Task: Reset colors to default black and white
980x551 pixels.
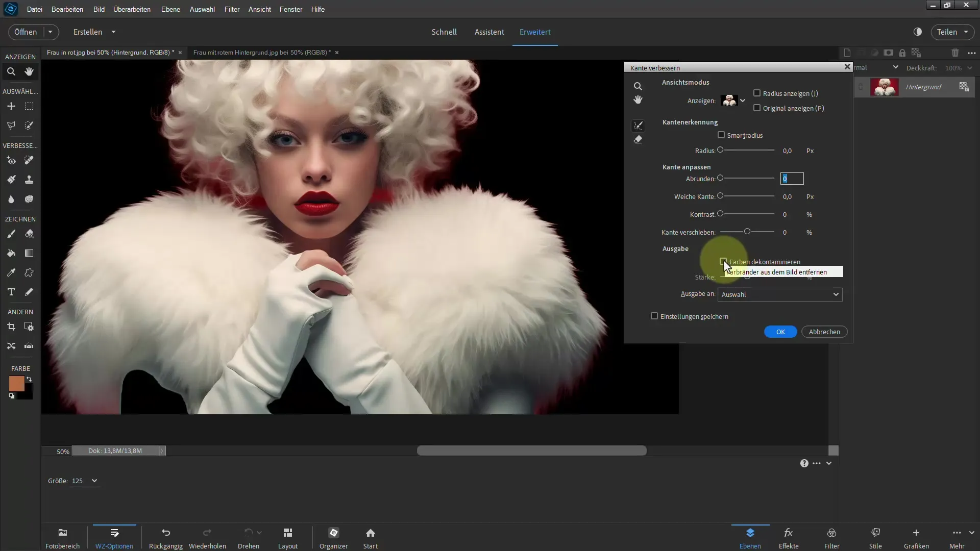Action: pos(12,396)
